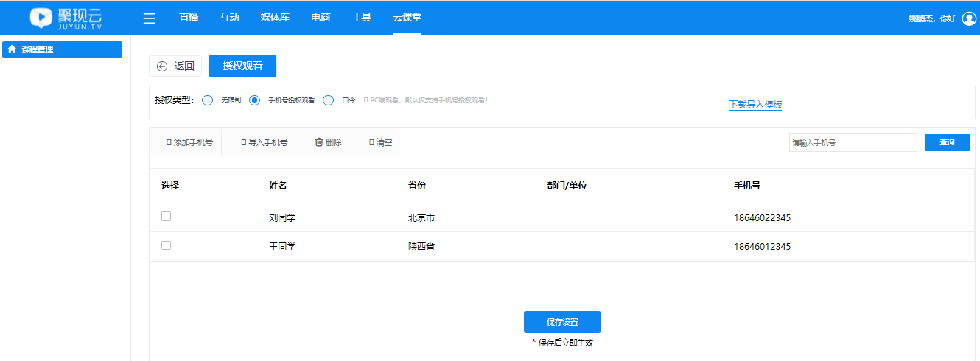Open the 直播 menu tab
Image resolution: width=980 pixels, height=361 pixels.
pyautogui.click(x=189, y=18)
